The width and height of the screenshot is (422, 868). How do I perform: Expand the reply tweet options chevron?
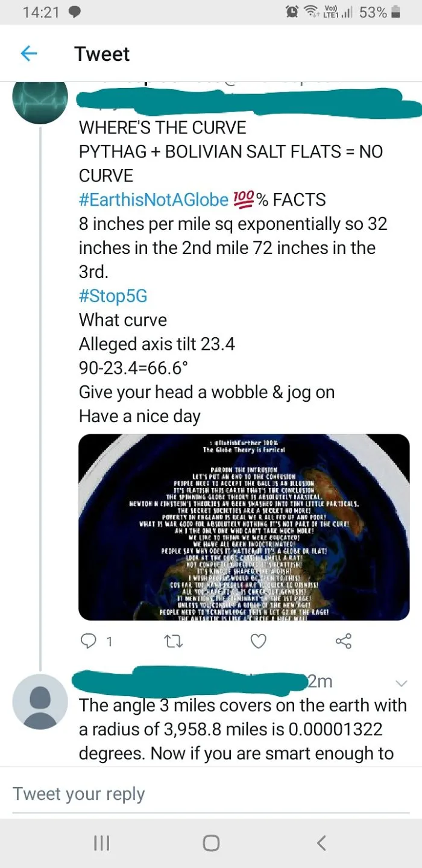click(401, 683)
